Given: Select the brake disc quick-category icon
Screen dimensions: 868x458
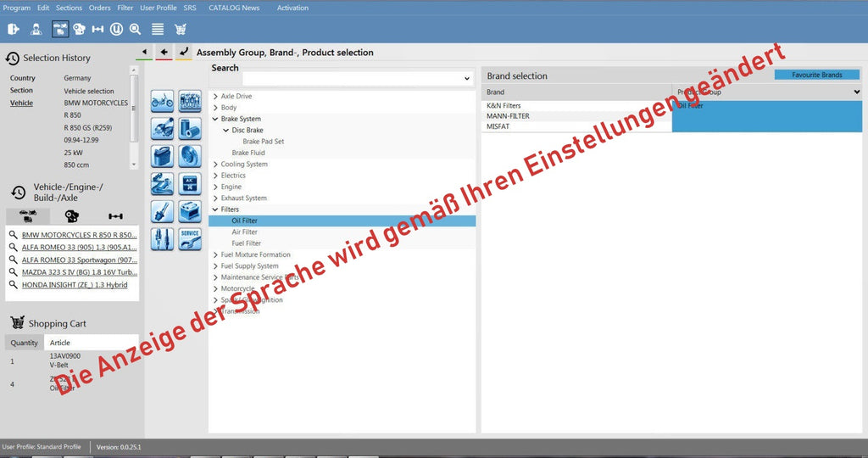Looking at the screenshot, I should (x=190, y=156).
